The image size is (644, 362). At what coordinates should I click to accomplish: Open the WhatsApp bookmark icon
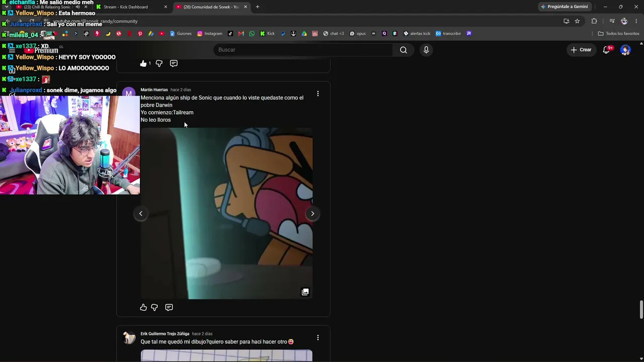[x=252, y=34]
